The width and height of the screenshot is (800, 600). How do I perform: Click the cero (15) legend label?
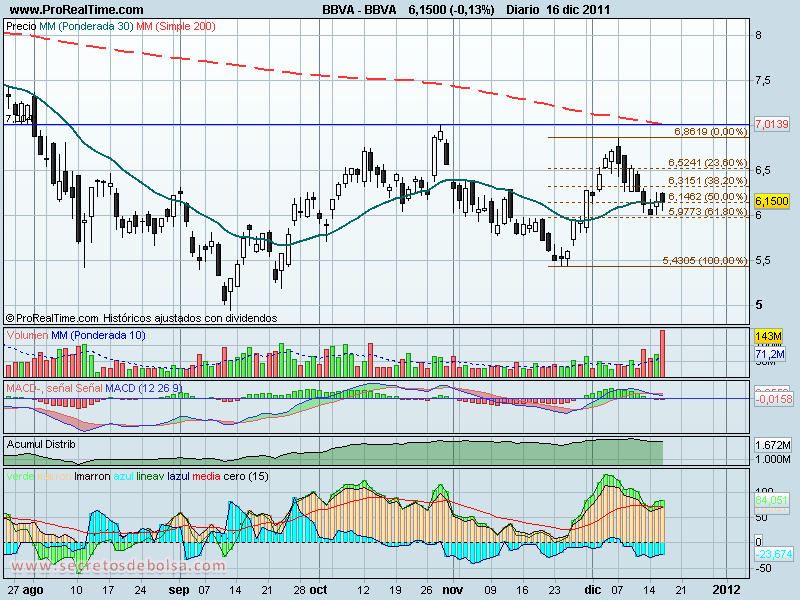(x=246, y=476)
